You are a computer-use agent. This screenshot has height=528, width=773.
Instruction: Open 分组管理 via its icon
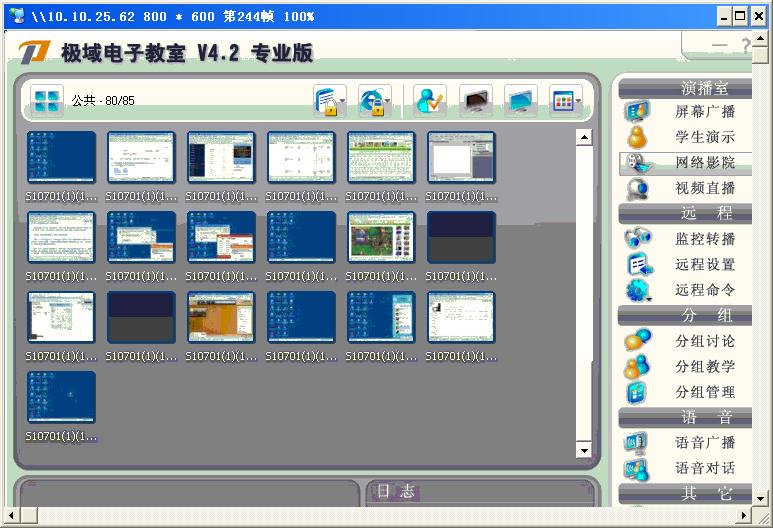[637, 392]
